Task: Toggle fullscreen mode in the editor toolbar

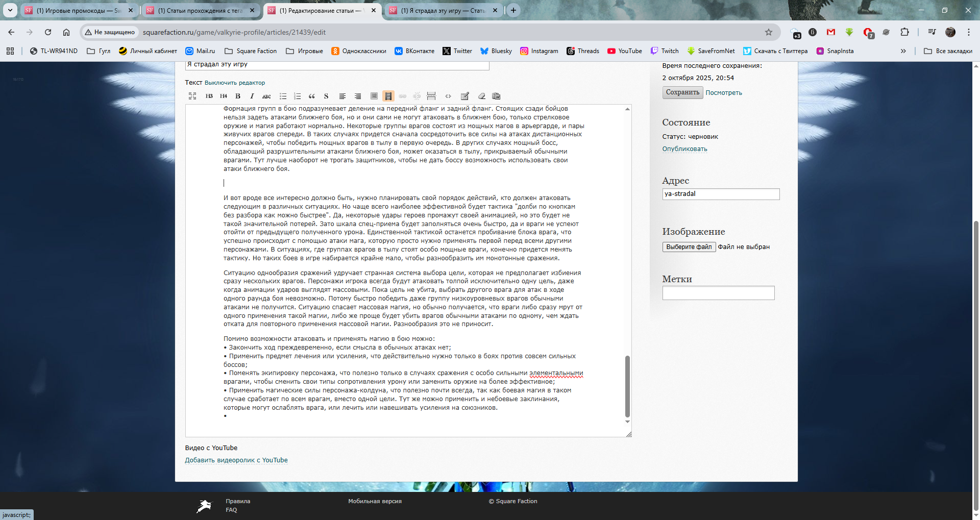Action: (192, 96)
